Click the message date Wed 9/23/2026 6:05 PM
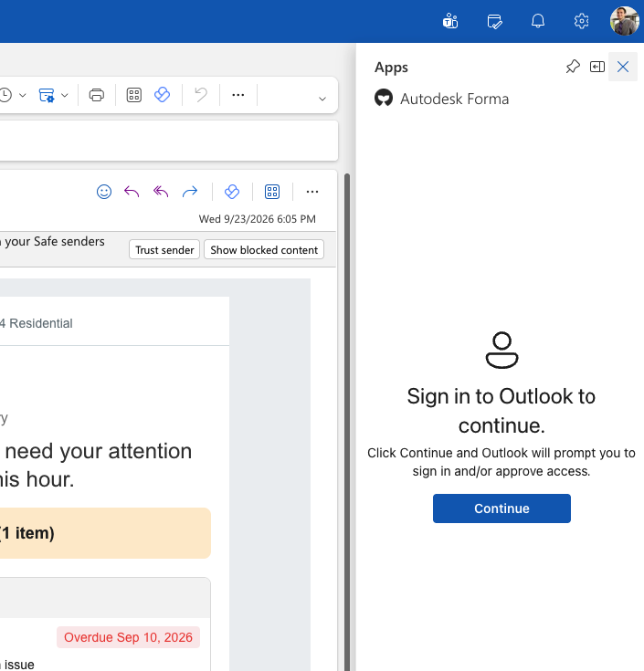The height and width of the screenshot is (671, 644). click(257, 219)
